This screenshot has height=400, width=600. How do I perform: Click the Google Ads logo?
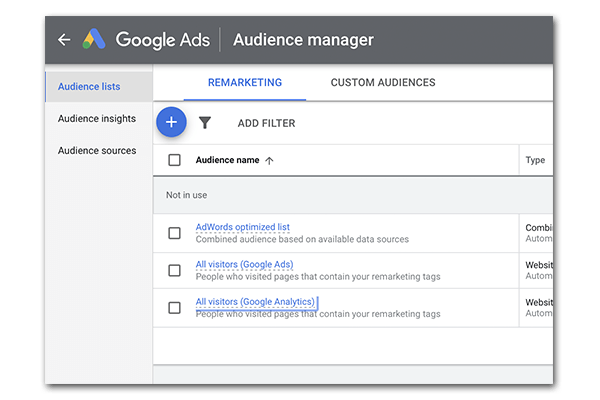point(94,39)
